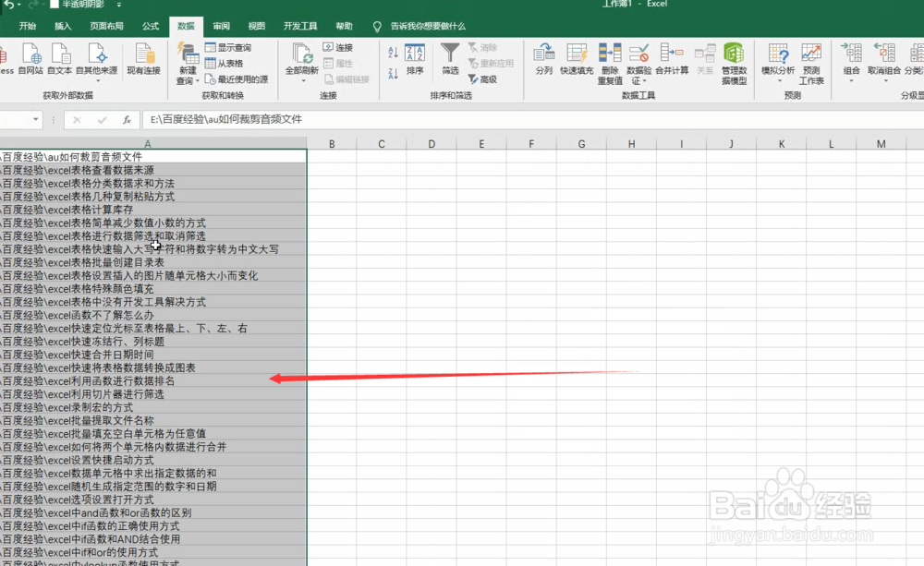Select cell with excel批量提取文件名称
The height and width of the screenshot is (566, 924).
pyautogui.click(x=152, y=420)
